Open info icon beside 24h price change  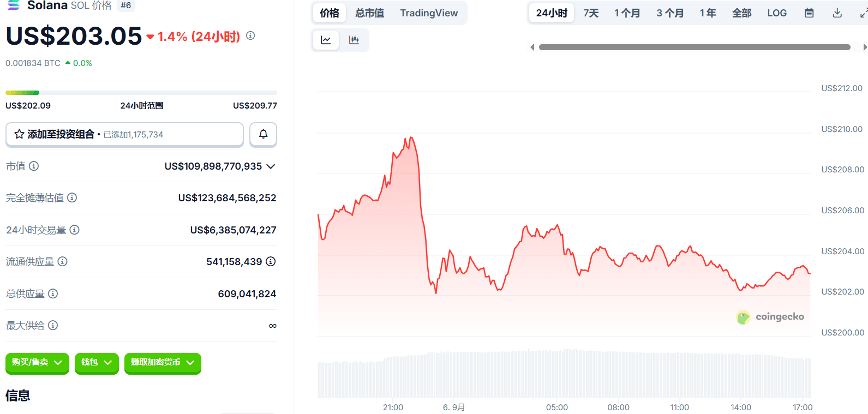(250, 35)
